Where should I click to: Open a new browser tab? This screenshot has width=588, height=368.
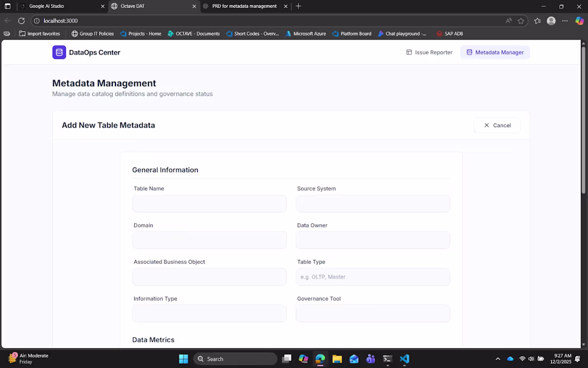coord(298,6)
